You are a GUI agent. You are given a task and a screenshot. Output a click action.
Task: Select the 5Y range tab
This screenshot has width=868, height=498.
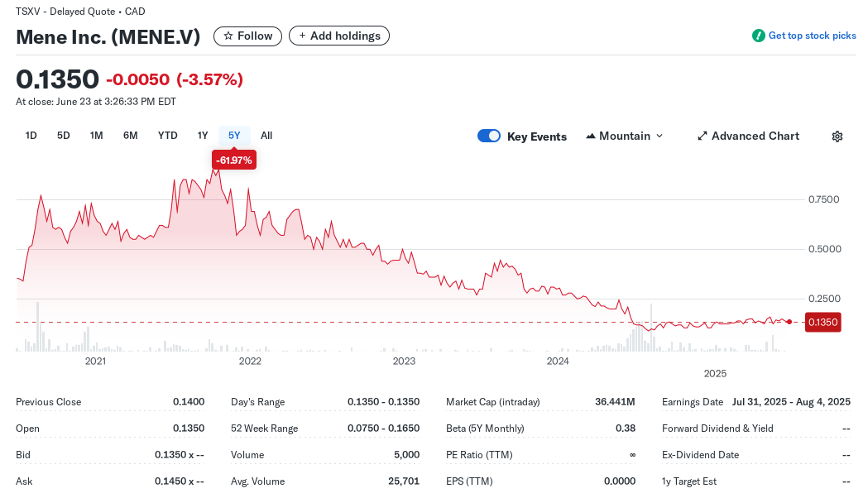(x=234, y=136)
